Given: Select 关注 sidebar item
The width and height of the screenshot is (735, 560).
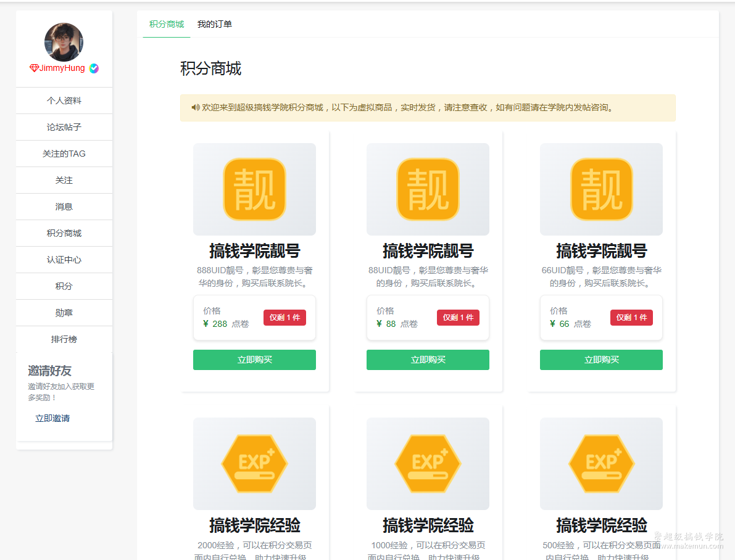Looking at the screenshot, I should coord(64,180).
